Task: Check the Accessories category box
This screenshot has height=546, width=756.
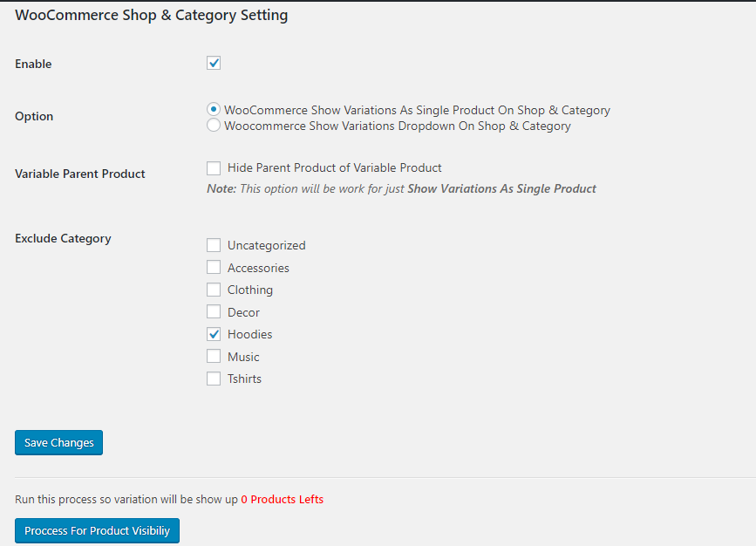Action: coord(214,268)
